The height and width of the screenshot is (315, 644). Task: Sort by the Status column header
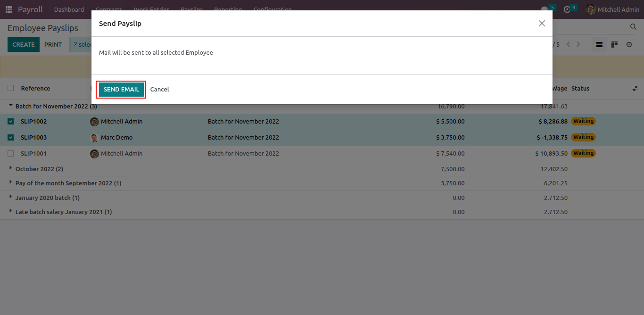pyautogui.click(x=580, y=88)
